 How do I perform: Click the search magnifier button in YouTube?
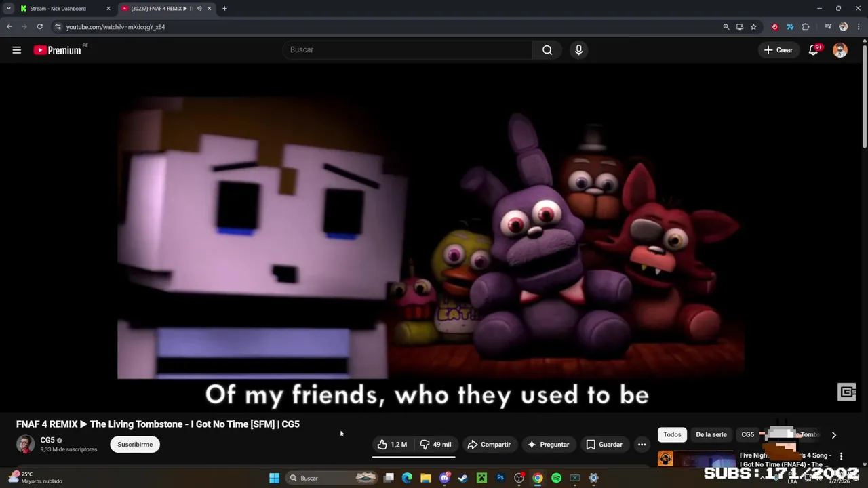click(547, 49)
